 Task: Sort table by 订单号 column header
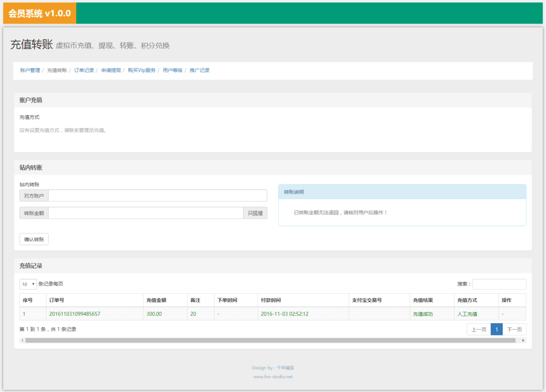coord(95,300)
